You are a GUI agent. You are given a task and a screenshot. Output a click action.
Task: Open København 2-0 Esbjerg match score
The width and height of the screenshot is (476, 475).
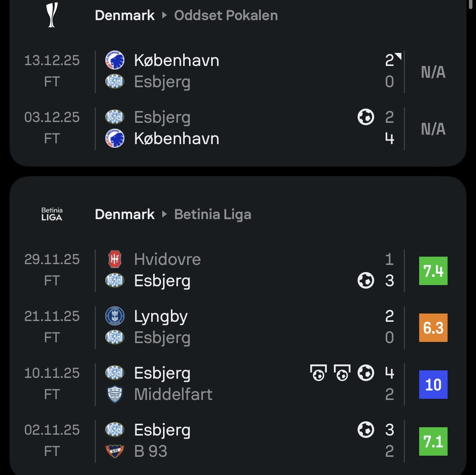tap(389, 71)
